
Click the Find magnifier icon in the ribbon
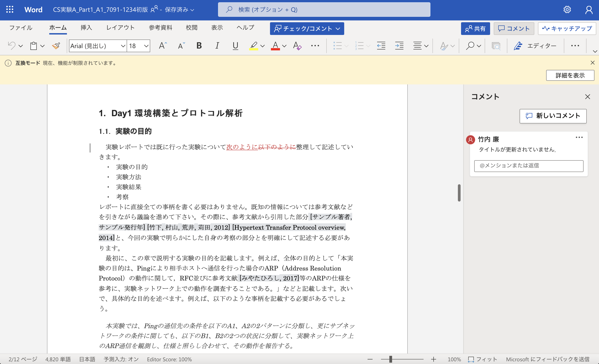coord(470,46)
